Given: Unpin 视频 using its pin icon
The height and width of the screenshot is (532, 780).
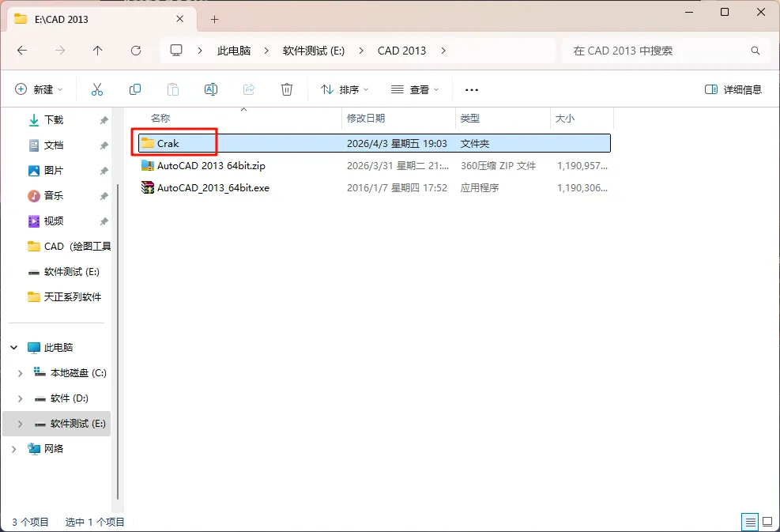Looking at the screenshot, I should click(x=104, y=221).
